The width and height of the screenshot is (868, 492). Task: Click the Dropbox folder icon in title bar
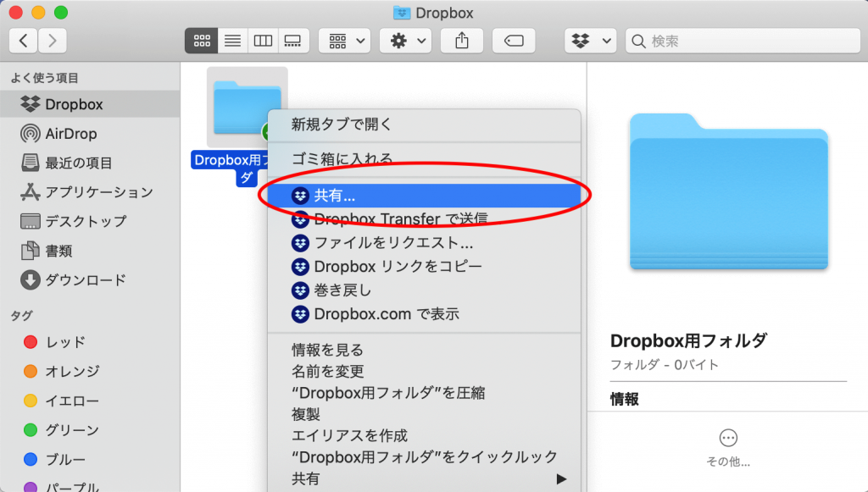[401, 13]
